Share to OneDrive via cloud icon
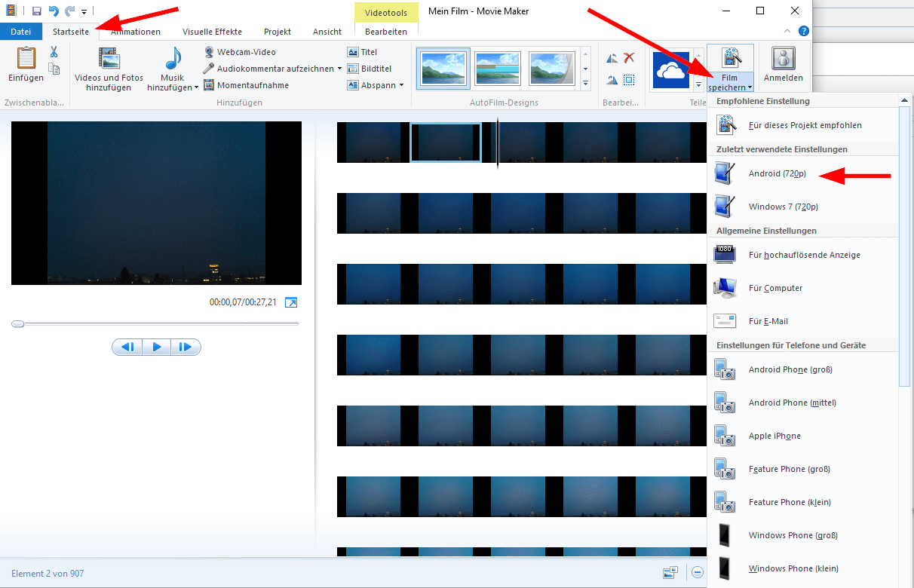914x588 pixels. (671, 70)
